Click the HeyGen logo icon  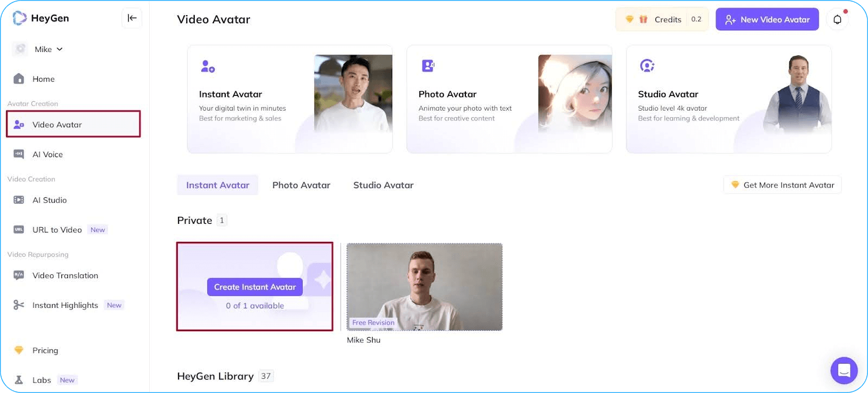pyautogui.click(x=20, y=18)
